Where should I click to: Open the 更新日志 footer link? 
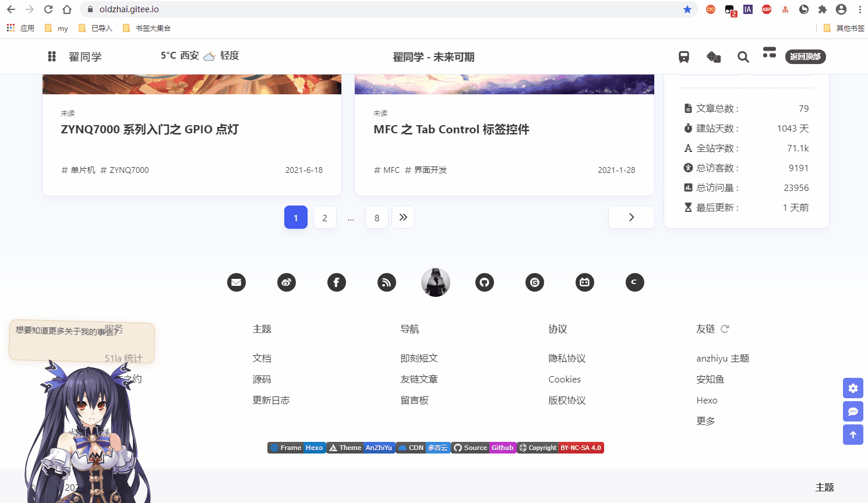coord(271,400)
